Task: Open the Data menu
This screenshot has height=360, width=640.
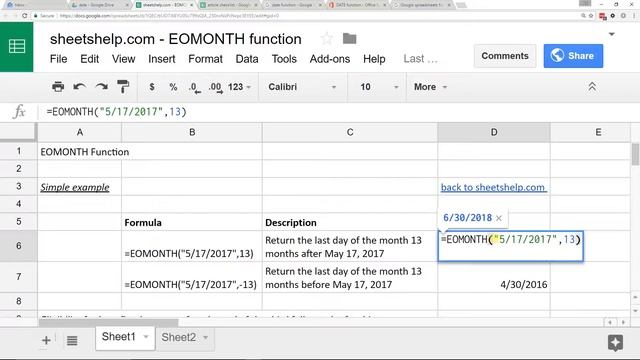Action: [x=247, y=59]
